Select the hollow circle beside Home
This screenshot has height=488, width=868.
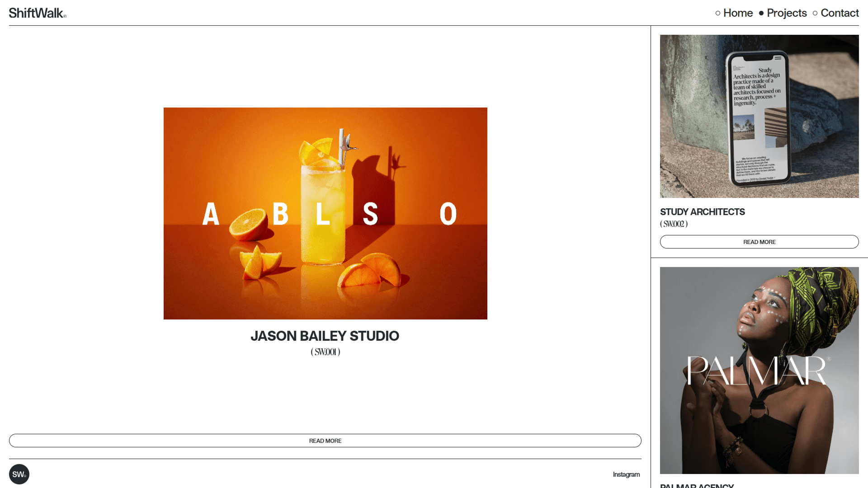pyautogui.click(x=717, y=13)
